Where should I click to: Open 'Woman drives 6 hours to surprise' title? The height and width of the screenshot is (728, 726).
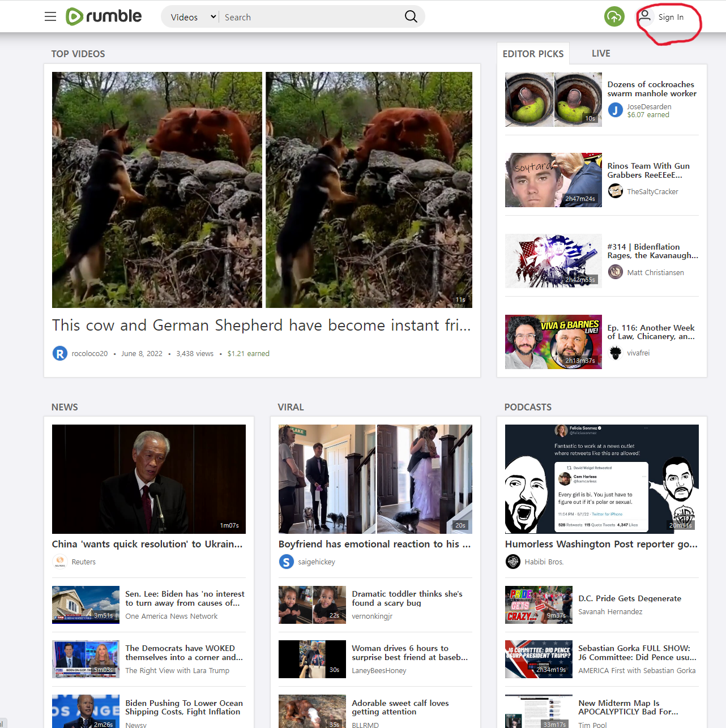pos(410,653)
